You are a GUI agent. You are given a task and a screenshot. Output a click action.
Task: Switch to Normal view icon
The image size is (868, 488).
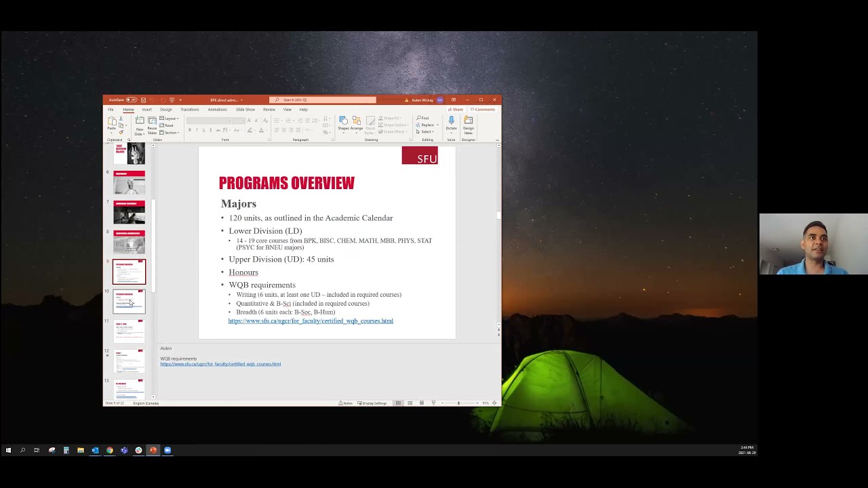(398, 403)
